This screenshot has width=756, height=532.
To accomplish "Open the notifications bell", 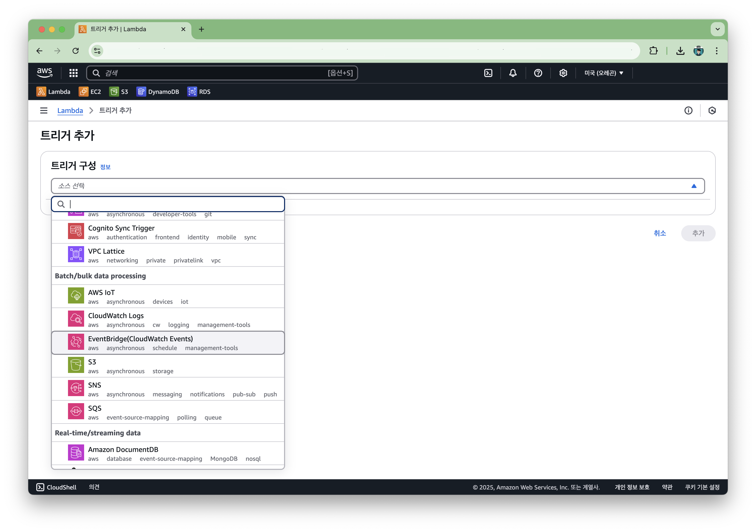I will tap(513, 73).
